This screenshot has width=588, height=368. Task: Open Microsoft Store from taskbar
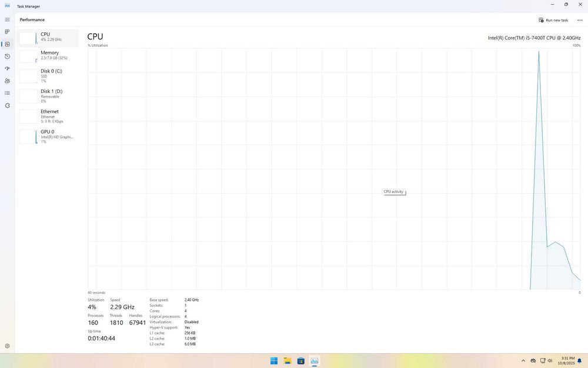[300, 361]
